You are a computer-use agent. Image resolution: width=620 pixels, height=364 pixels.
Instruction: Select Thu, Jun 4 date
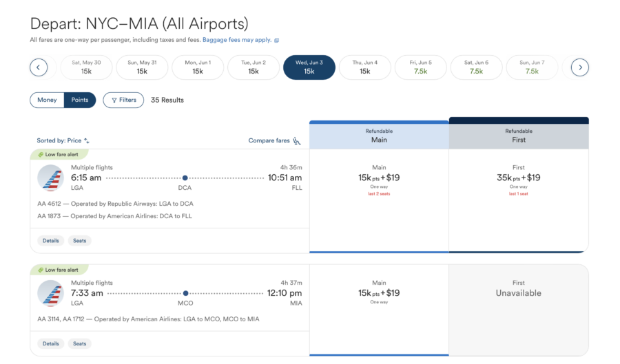tap(365, 67)
